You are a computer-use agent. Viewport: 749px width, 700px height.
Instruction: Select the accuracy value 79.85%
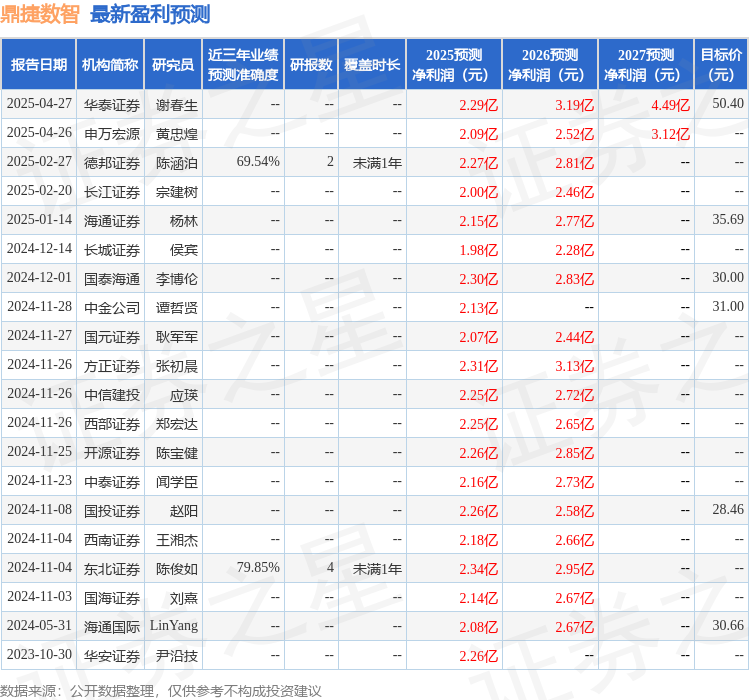[x=258, y=568]
